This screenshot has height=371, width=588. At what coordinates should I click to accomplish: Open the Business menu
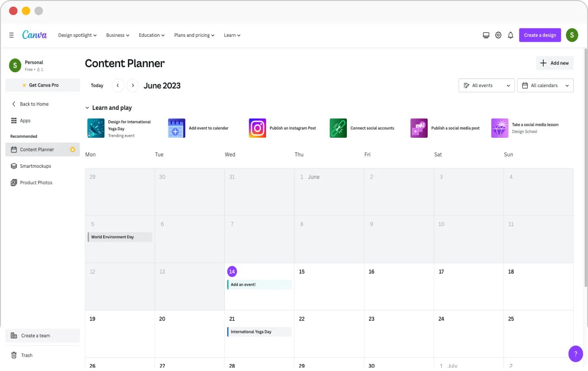point(117,35)
